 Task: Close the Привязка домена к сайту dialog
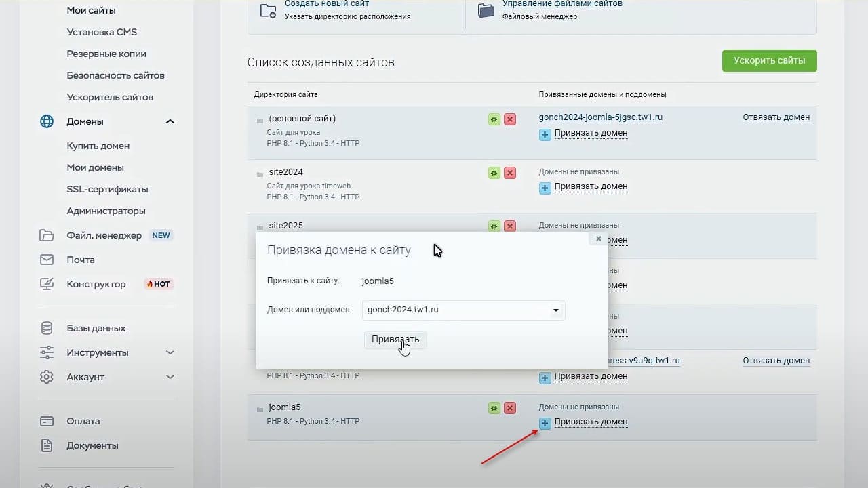(598, 239)
